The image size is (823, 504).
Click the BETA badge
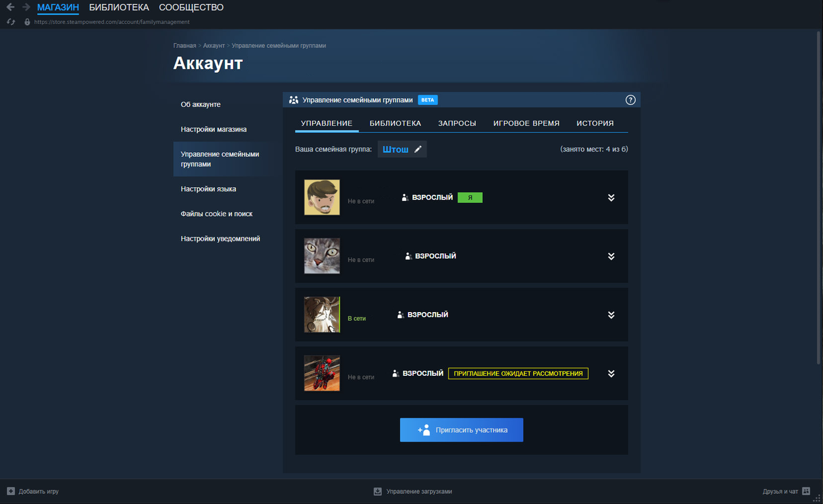[x=427, y=100]
